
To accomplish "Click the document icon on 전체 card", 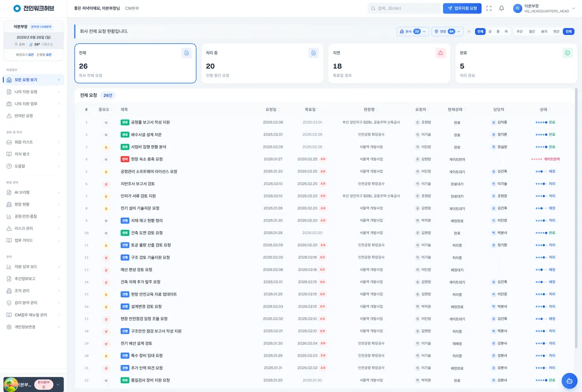I will [186, 53].
